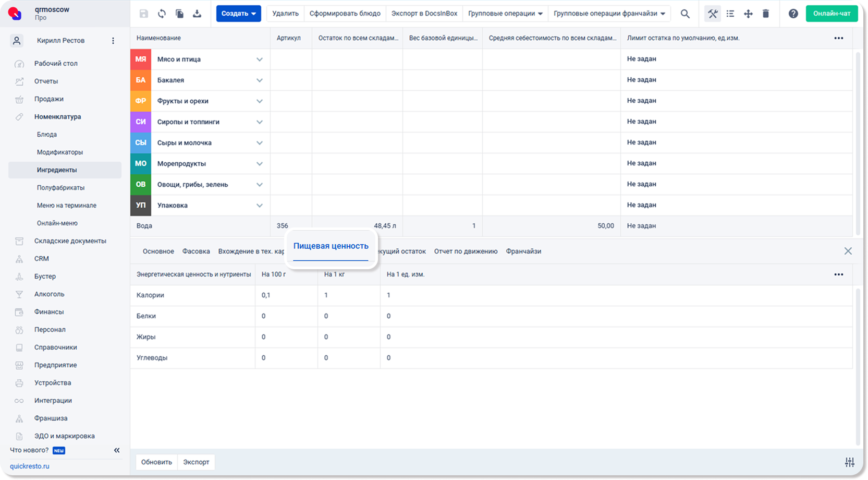Click the refresh arrows toolbar icon
This screenshot has width=868, height=480.
pyautogui.click(x=162, y=14)
